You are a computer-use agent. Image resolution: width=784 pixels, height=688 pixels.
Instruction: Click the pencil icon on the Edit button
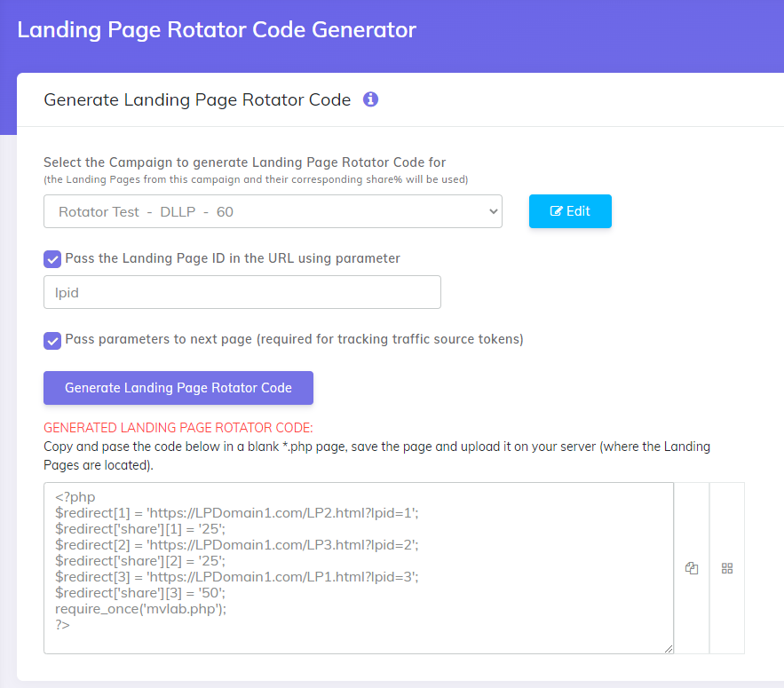[555, 210]
